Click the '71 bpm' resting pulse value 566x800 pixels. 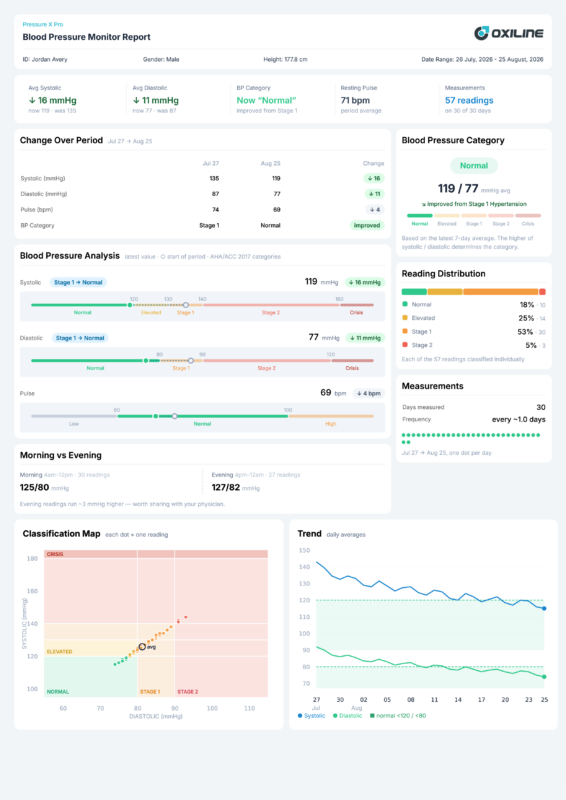355,101
